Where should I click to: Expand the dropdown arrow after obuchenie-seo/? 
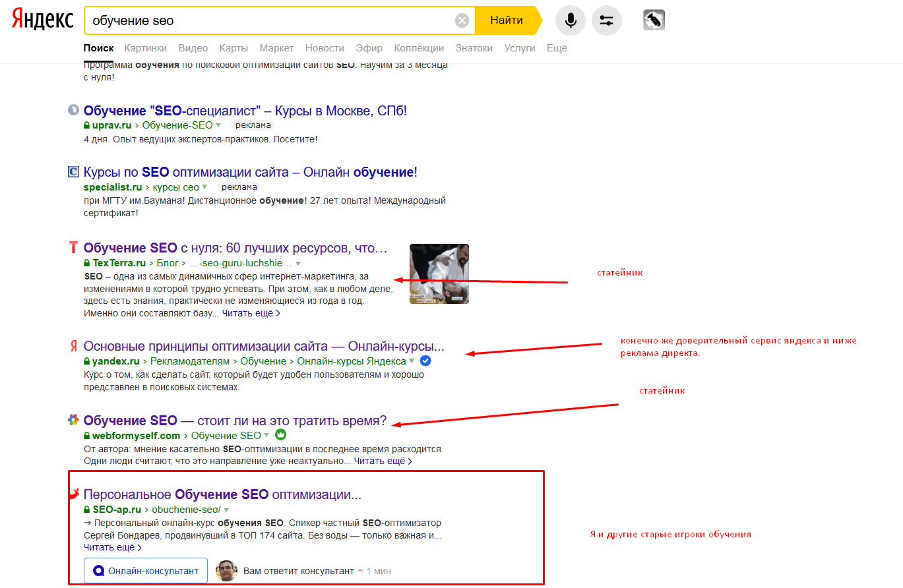coord(226,510)
